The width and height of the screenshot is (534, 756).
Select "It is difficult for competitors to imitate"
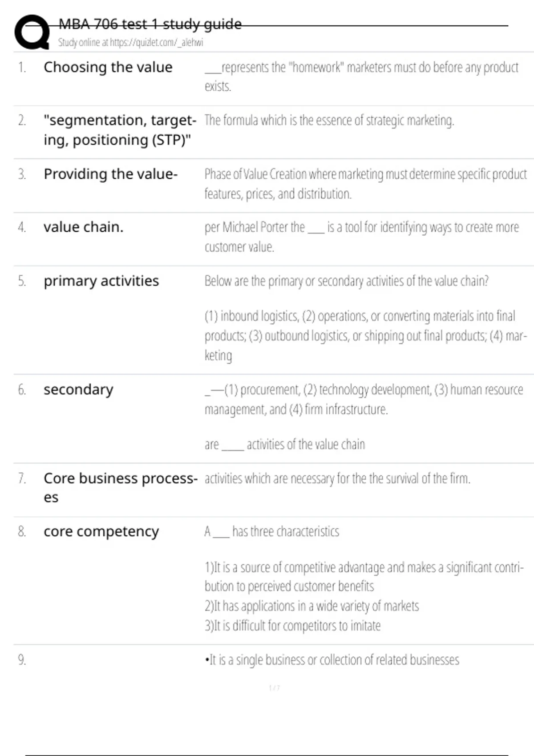292,626
